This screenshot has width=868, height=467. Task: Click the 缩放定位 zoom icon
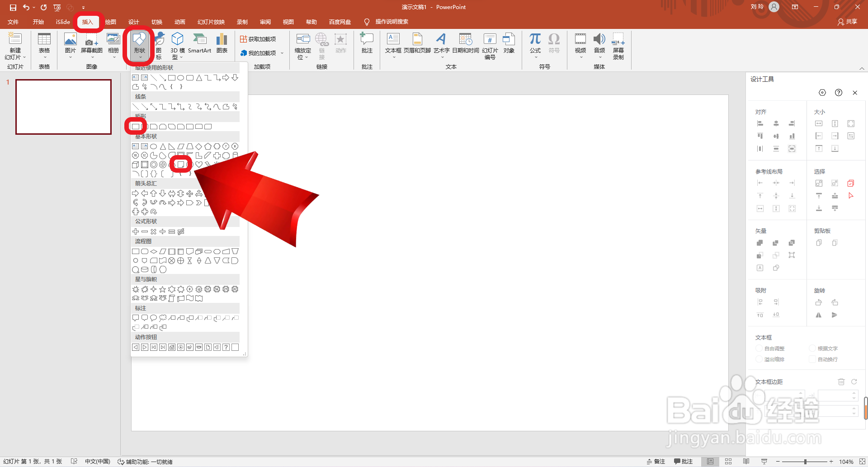click(x=303, y=46)
